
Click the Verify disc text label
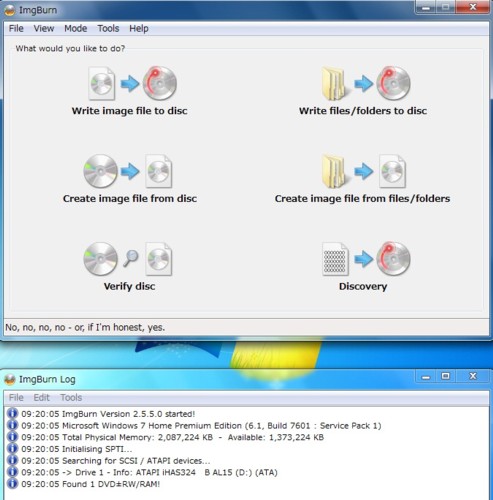tap(129, 286)
